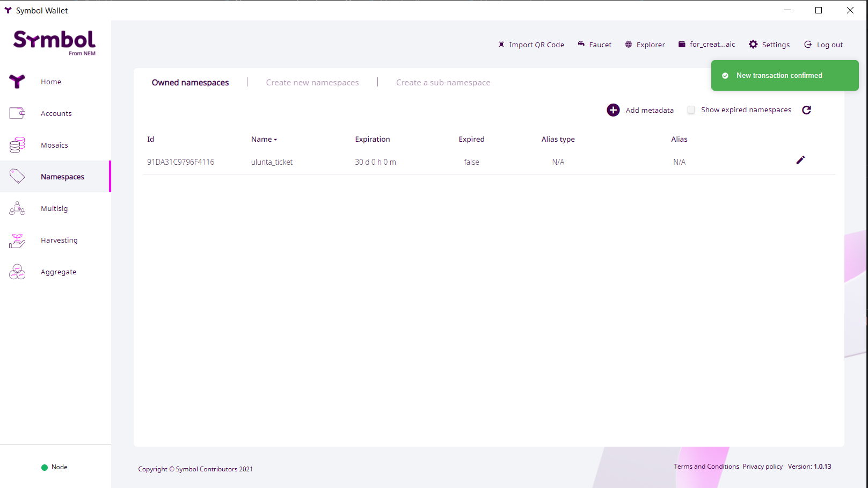Click the Aggregate circles icon
This screenshot has height=488, width=868.
click(x=17, y=272)
